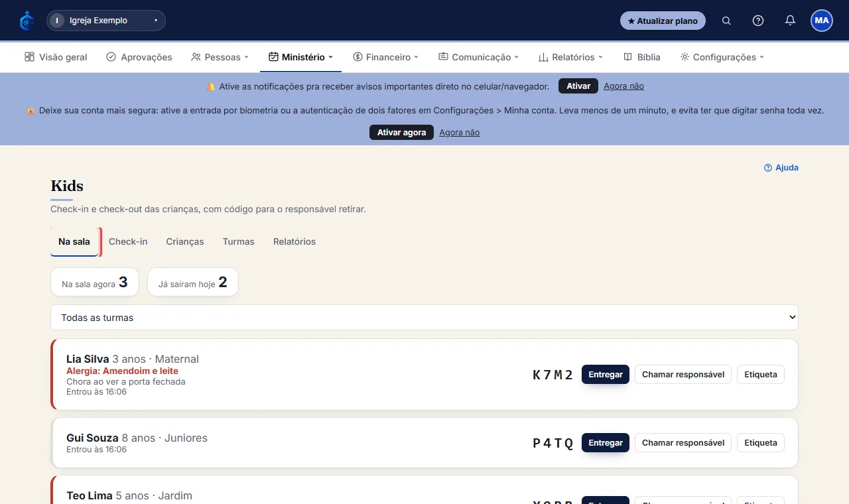Expand the Comunicação menu
849x504 pixels.
click(478, 57)
